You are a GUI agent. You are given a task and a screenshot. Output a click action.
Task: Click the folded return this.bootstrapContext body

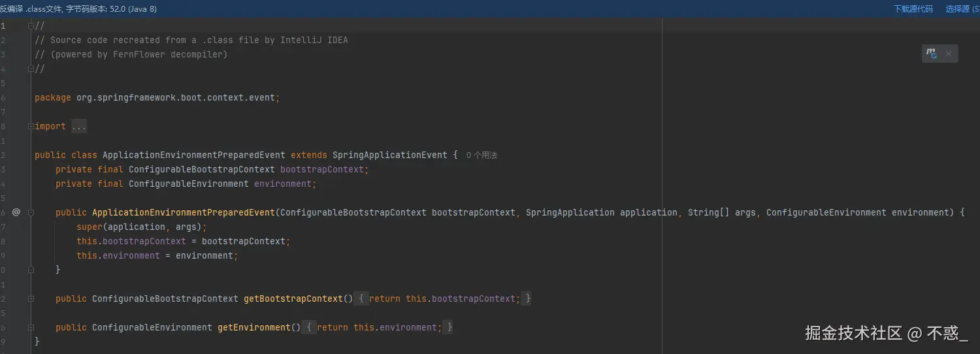445,299
